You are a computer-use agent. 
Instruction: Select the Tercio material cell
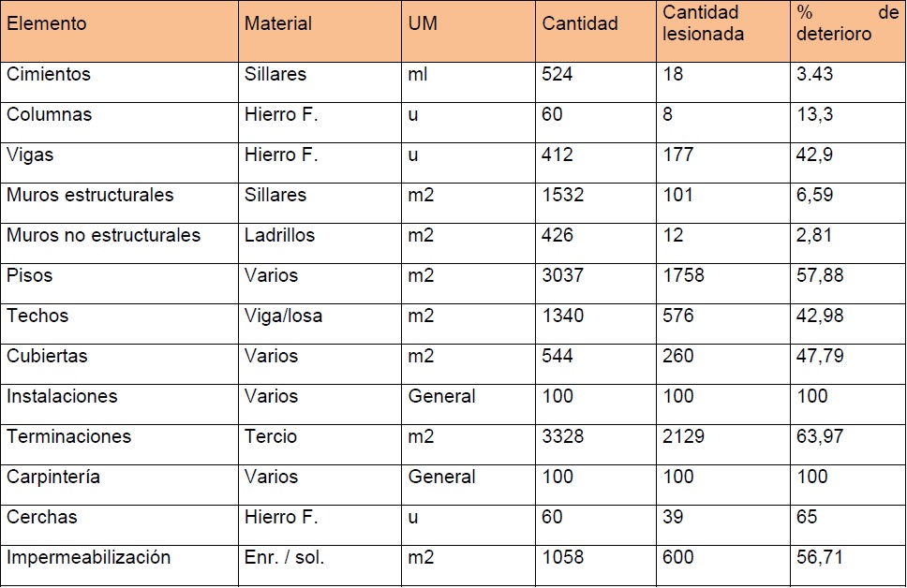click(271, 436)
